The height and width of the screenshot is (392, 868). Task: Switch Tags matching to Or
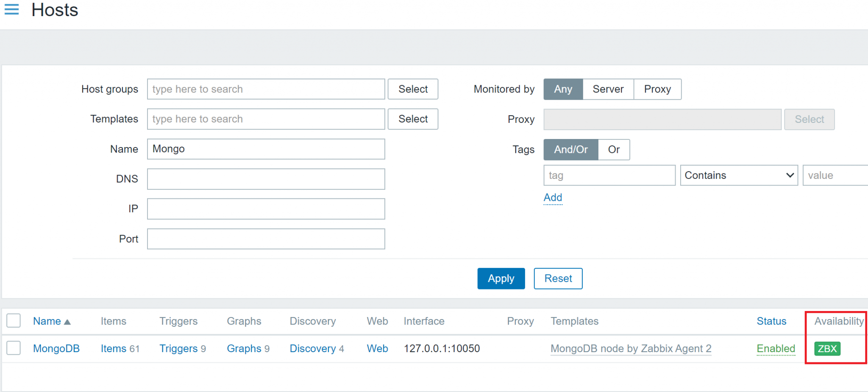(x=614, y=150)
